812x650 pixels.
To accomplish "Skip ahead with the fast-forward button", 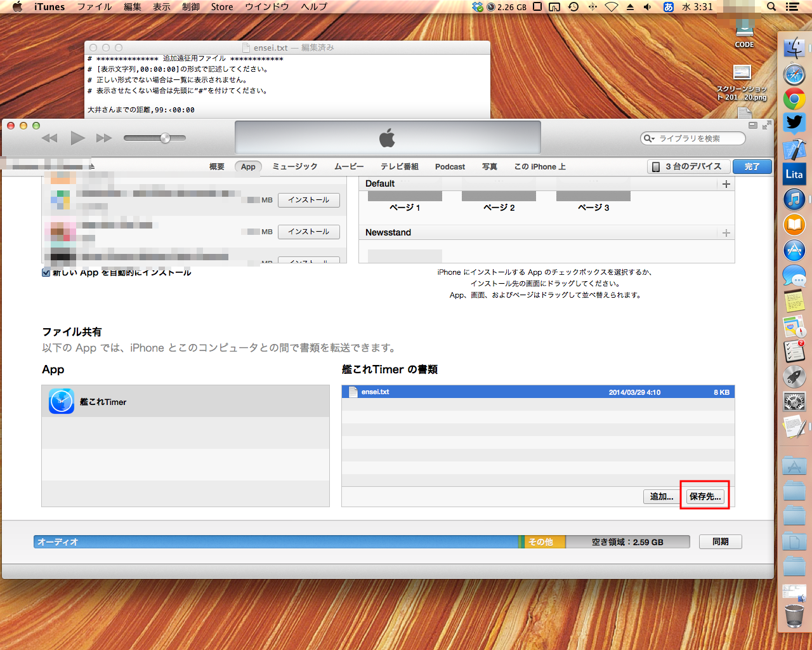I will pos(104,138).
